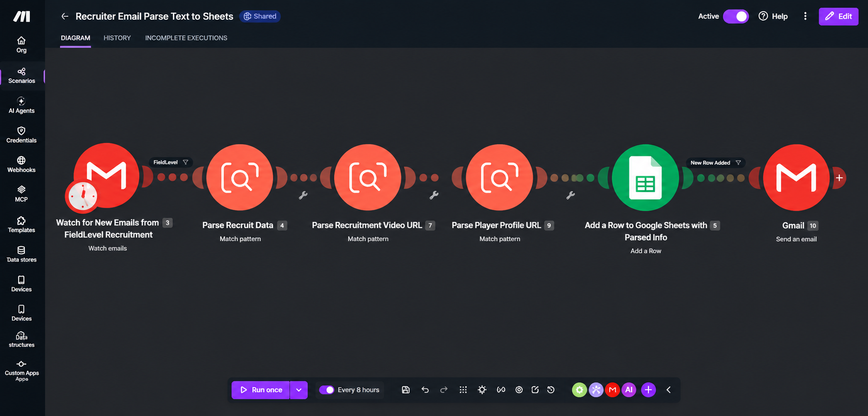Open the Help menu
The height and width of the screenshot is (416, 868).
pyautogui.click(x=773, y=16)
